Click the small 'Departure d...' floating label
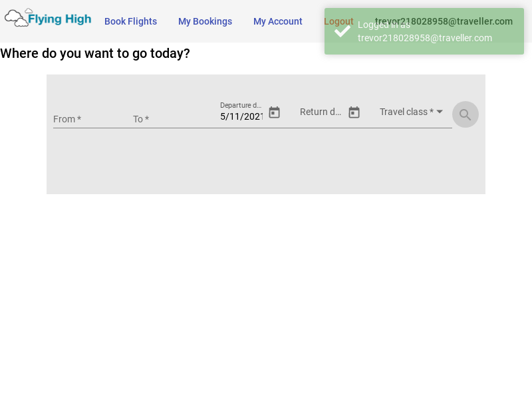532x399 pixels. (241, 105)
